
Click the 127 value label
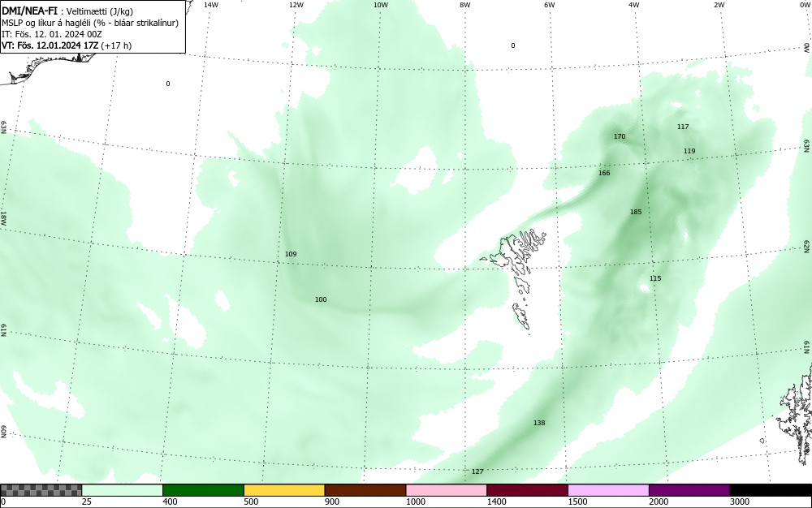click(477, 471)
